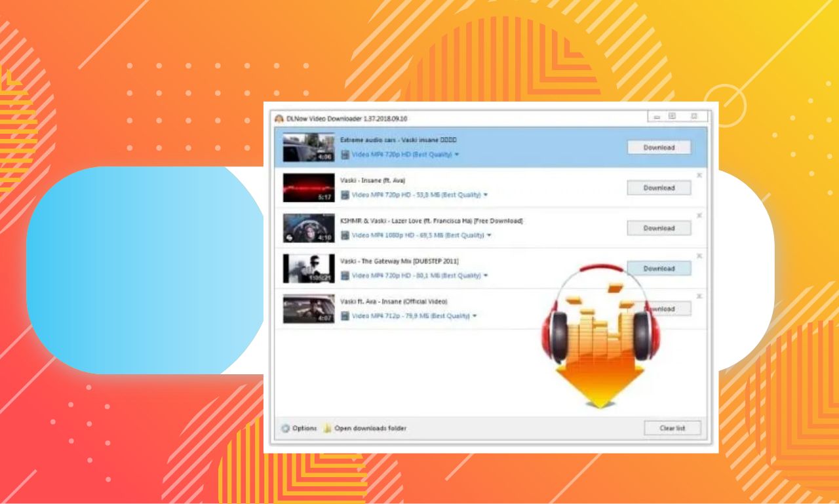This screenshot has width=839, height=504.
Task: Open quality dropdown for The Gateway Mix
Action: coord(485,276)
